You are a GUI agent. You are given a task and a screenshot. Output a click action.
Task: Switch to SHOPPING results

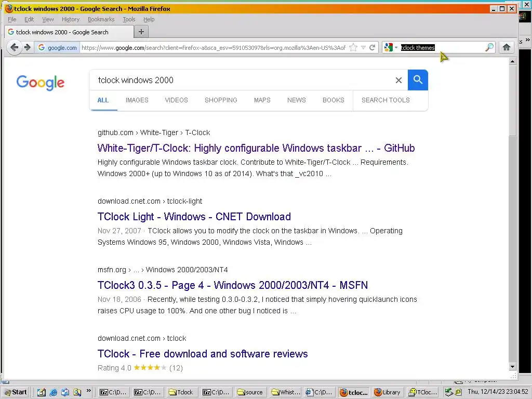point(221,100)
